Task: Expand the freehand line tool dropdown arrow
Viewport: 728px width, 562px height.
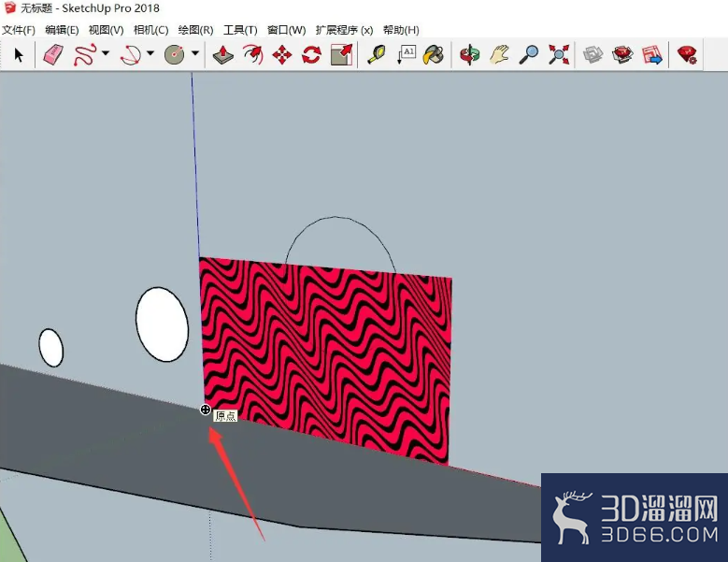Action: tap(106, 53)
